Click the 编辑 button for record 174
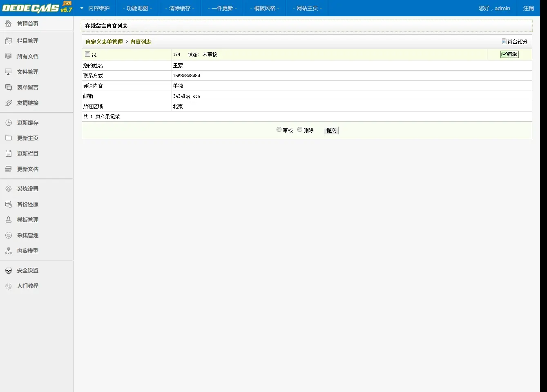Image resolution: width=547 pixels, height=392 pixels. click(509, 54)
